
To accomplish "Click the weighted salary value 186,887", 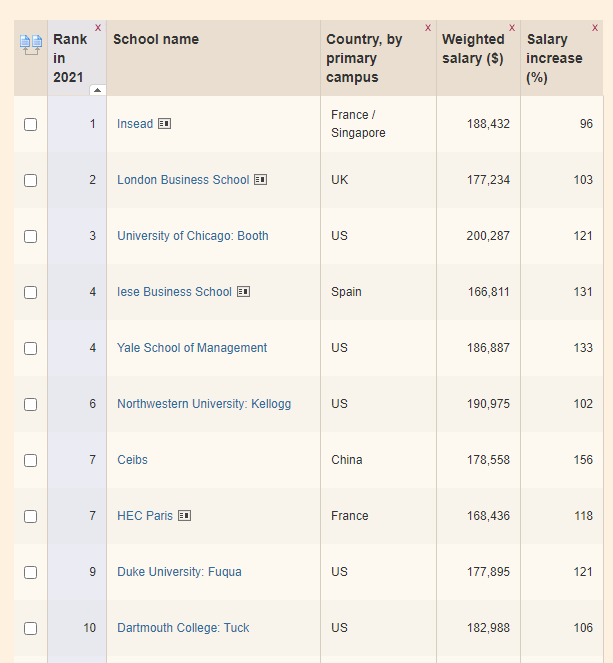I will [x=488, y=348].
